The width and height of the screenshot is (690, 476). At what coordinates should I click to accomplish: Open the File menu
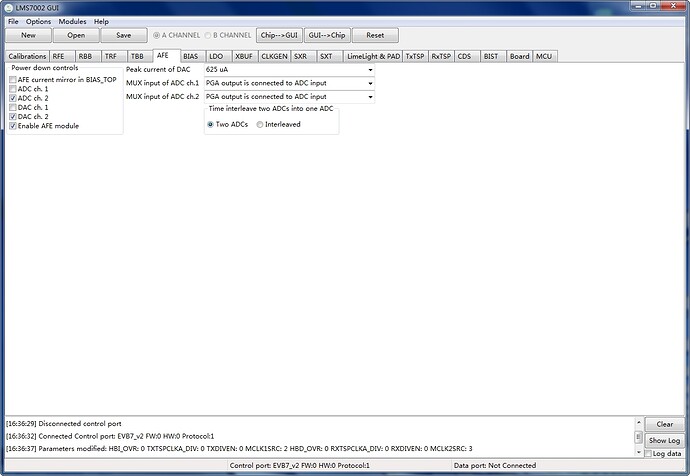tap(13, 22)
